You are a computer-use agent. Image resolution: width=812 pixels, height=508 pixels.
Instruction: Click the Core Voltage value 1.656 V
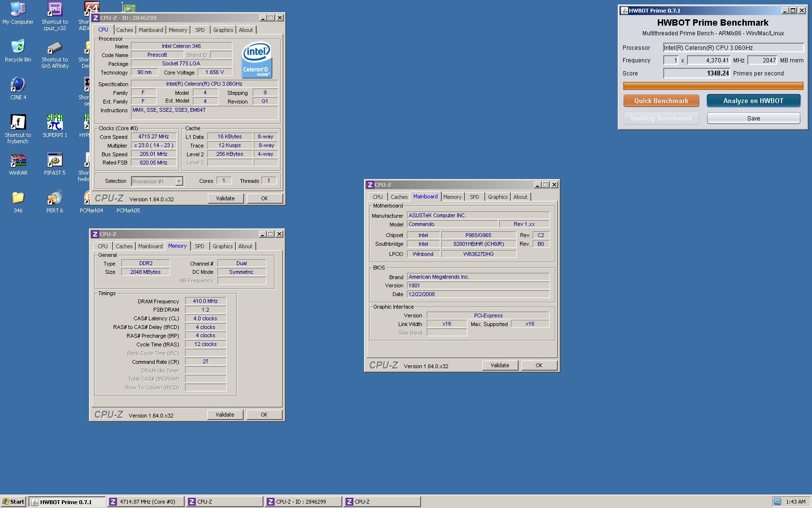click(x=215, y=72)
